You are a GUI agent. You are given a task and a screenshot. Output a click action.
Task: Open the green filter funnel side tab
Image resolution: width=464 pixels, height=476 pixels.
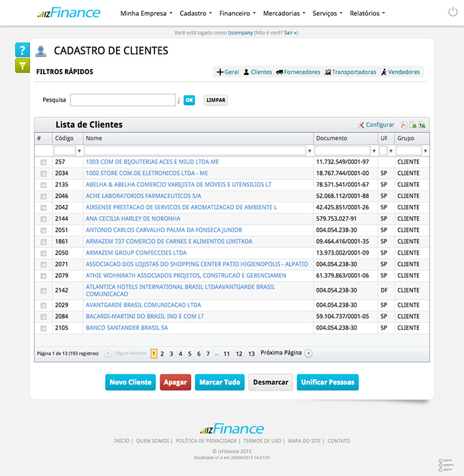[x=23, y=66]
